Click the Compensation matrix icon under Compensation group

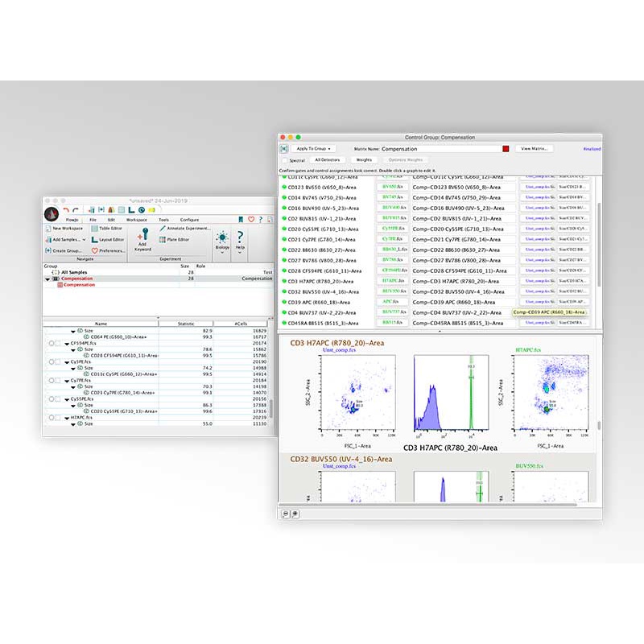(x=60, y=285)
